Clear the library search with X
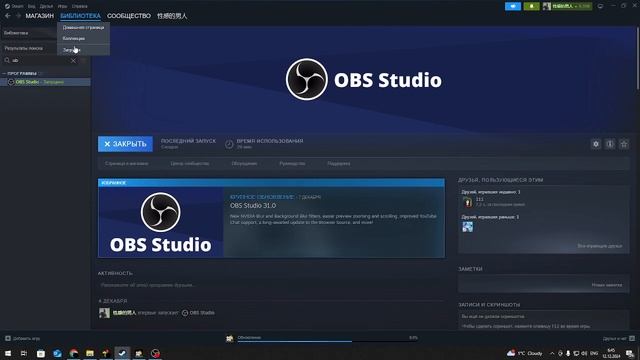This screenshot has width=640, height=360. [73, 60]
